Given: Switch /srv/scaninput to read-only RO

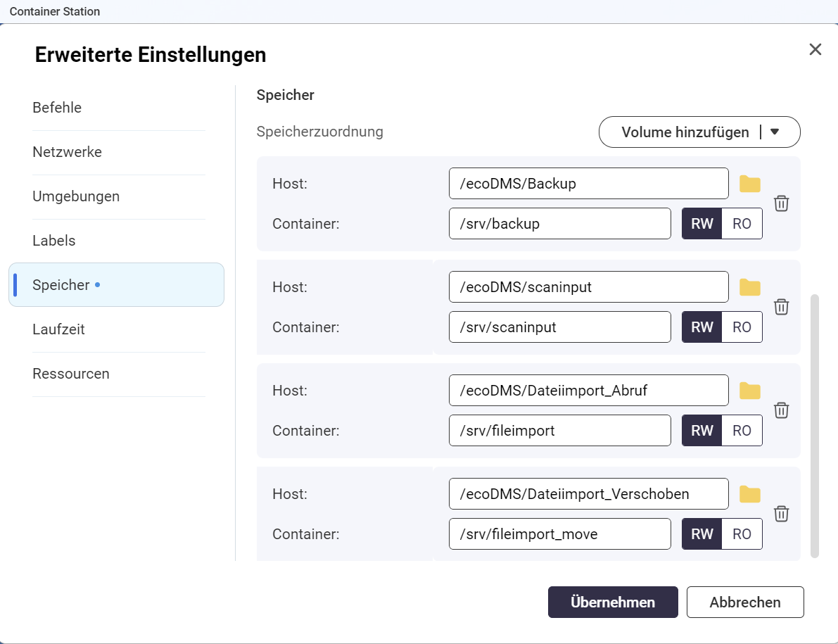Looking at the screenshot, I should coord(742,327).
